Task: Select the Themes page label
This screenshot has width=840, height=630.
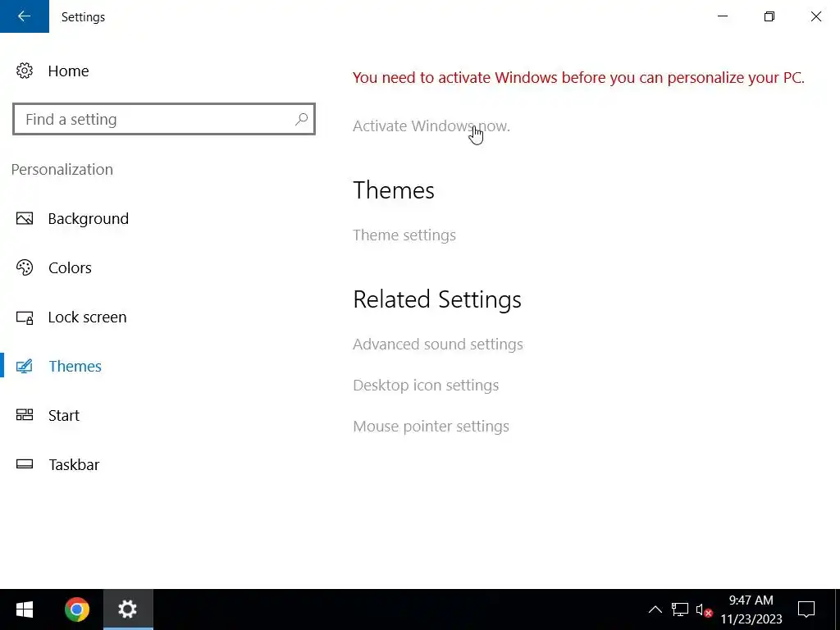Action: 75,367
